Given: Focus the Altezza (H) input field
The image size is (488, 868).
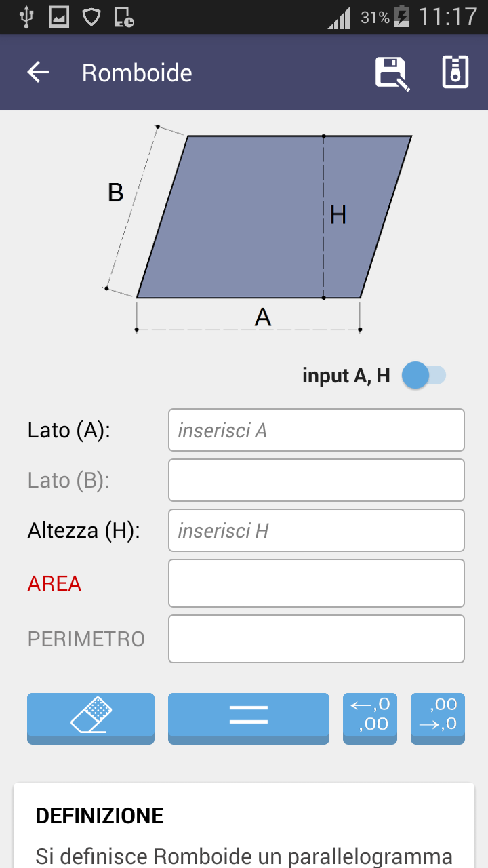Looking at the screenshot, I should pos(316,530).
